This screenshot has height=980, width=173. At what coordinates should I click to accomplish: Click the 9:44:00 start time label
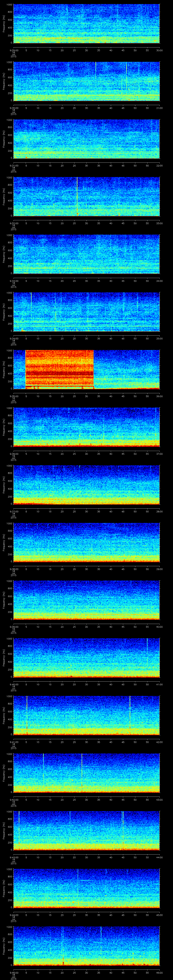pos(14,915)
